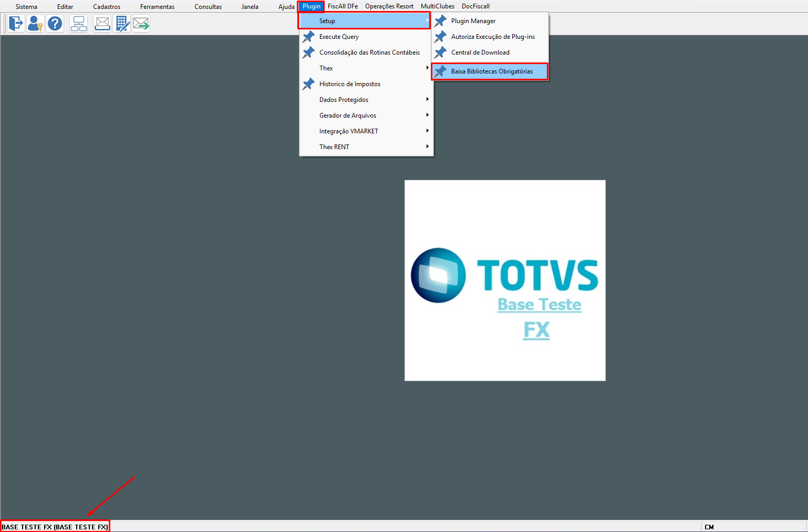The height and width of the screenshot is (532, 808).
Task: Open the Cadastros menu
Action: coord(107,6)
